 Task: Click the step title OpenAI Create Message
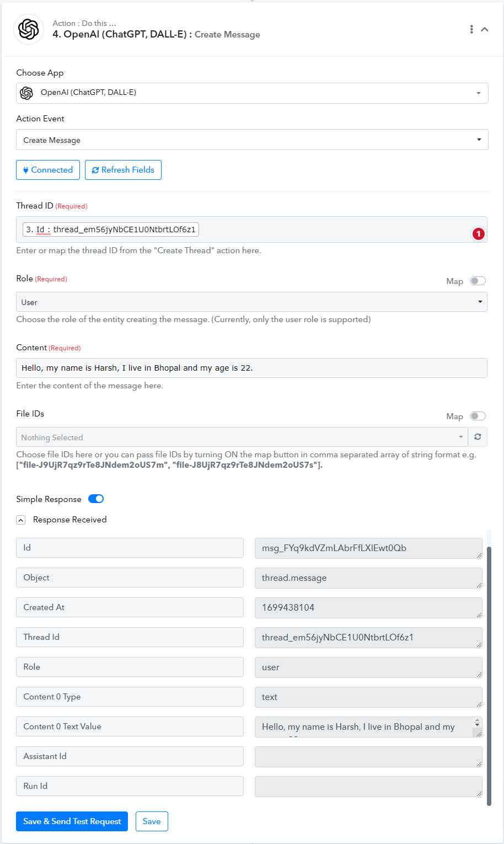click(x=156, y=34)
